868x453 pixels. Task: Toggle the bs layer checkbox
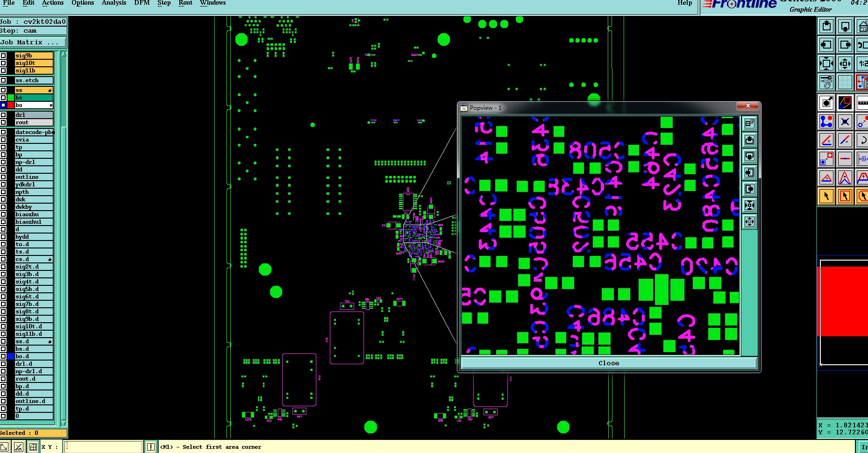coord(3,98)
